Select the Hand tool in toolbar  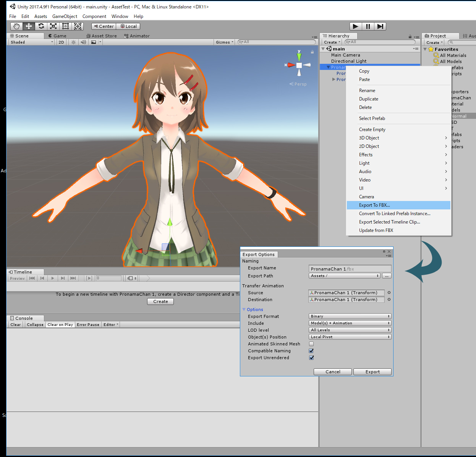(16, 26)
